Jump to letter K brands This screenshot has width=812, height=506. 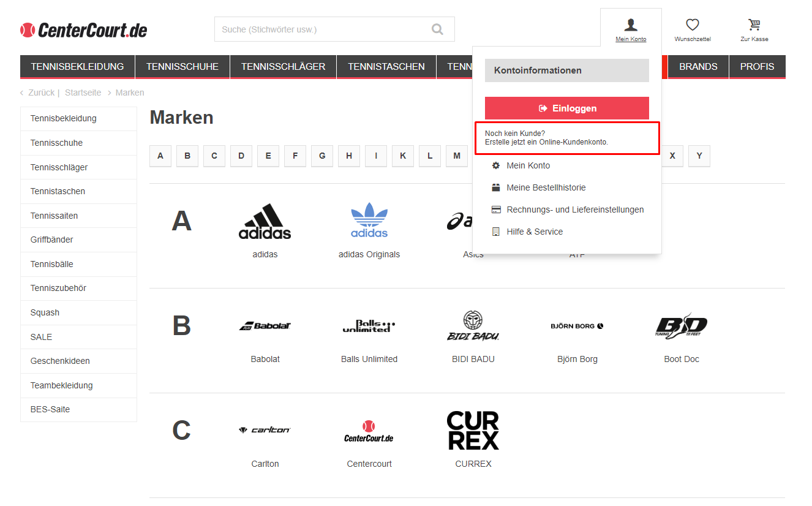click(x=403, y=156)
